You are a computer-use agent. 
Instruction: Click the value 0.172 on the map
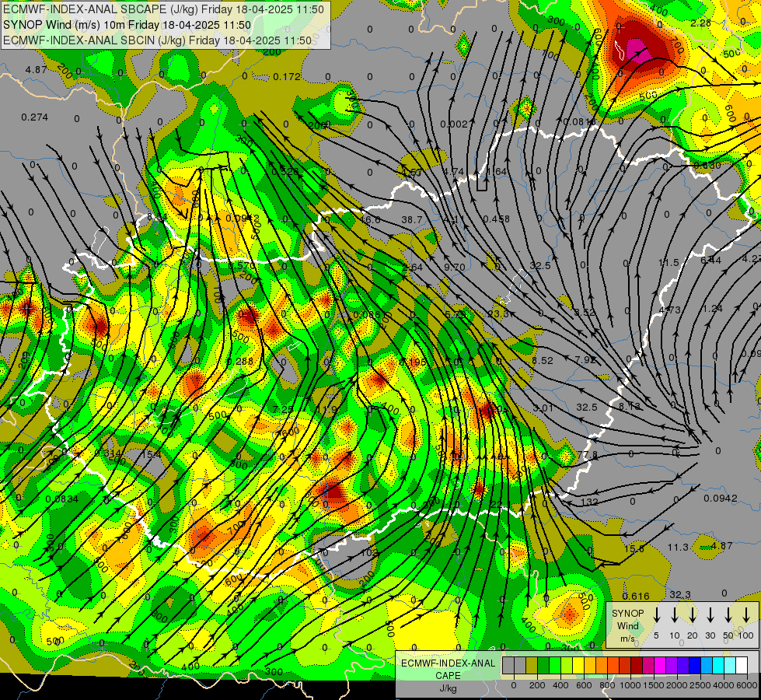tap(286, 77)
